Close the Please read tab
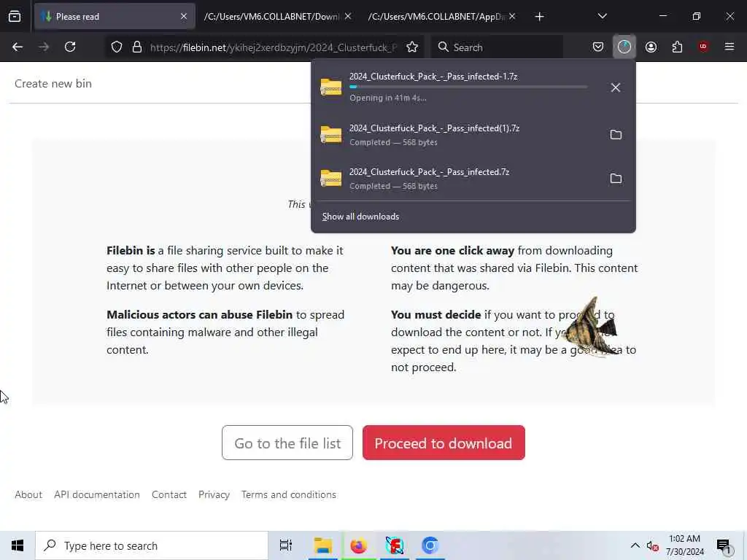The height and width of the screenshot is (560, 747). (184, 17)
